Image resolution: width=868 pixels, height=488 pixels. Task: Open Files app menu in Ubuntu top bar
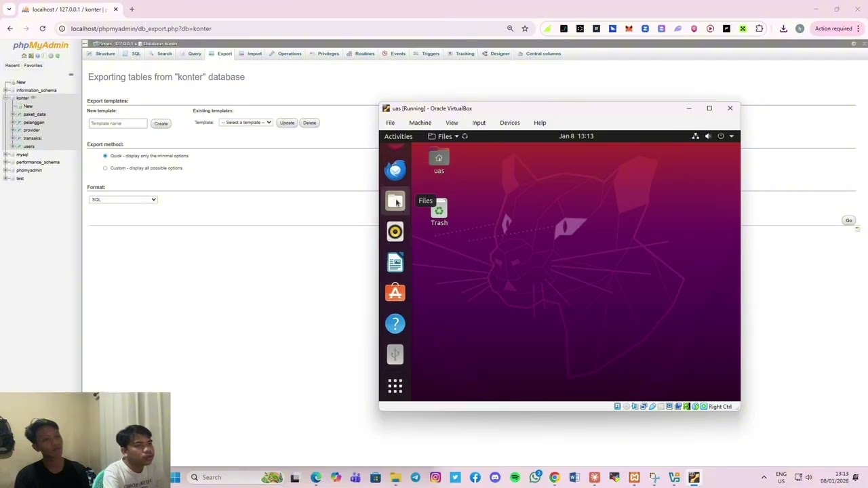(443, 136)
